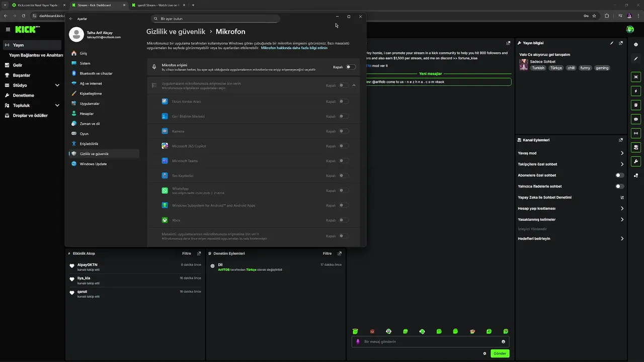
Task: Open Mikrofon hakkında daha fazla bilgi edinin link
Action: (x=294, y=48)
